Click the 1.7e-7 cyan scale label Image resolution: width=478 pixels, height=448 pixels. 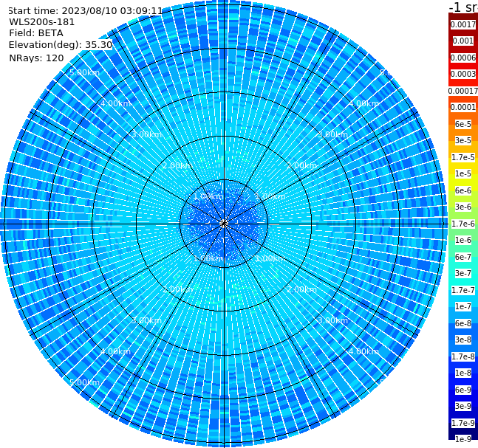463,290
